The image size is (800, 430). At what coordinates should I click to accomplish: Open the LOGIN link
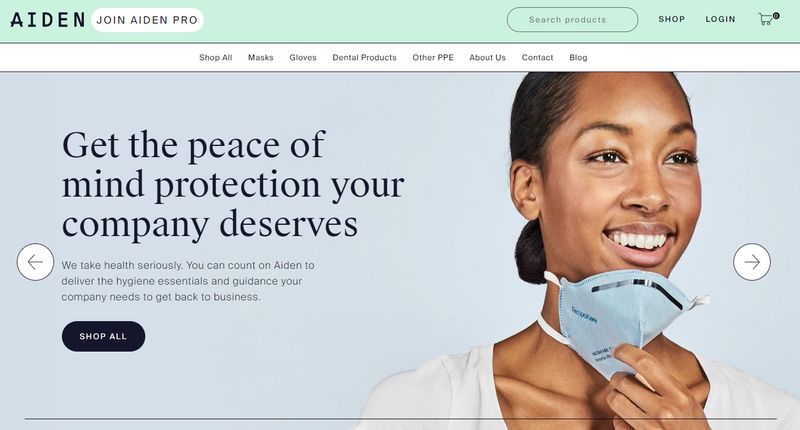click(x=720, y=19)
